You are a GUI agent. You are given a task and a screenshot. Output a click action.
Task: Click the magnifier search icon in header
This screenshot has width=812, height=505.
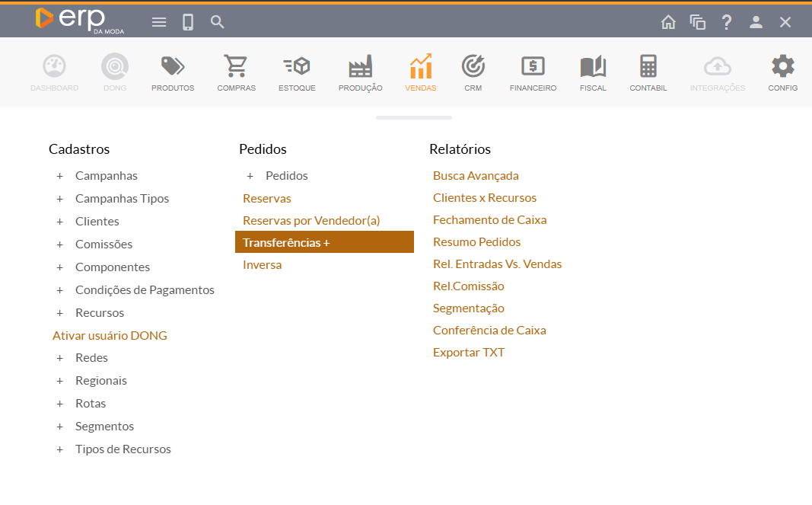pos(218,22)
